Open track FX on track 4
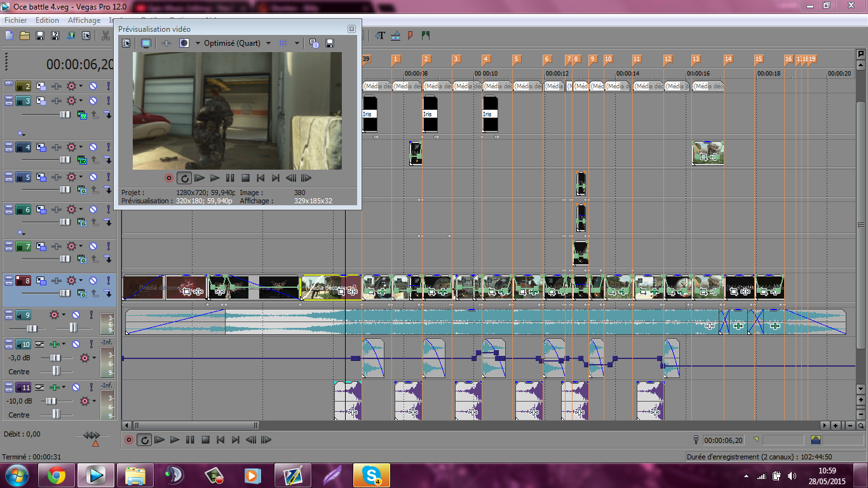The width and height of the screenshot is (868, 488). (72, 147)
